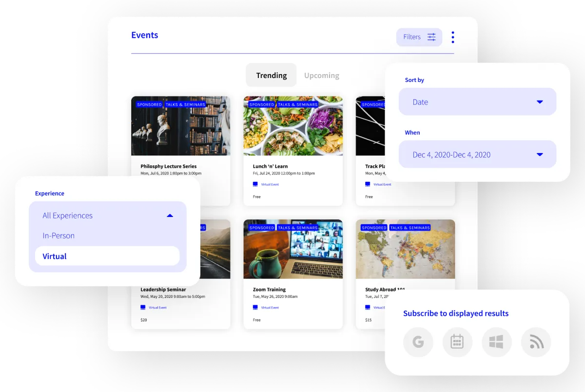Image resolution: width=585 pixels, height=392 pixels.
Task: Subscribe via the Windows Outlook icon
Action: [496, 342]
